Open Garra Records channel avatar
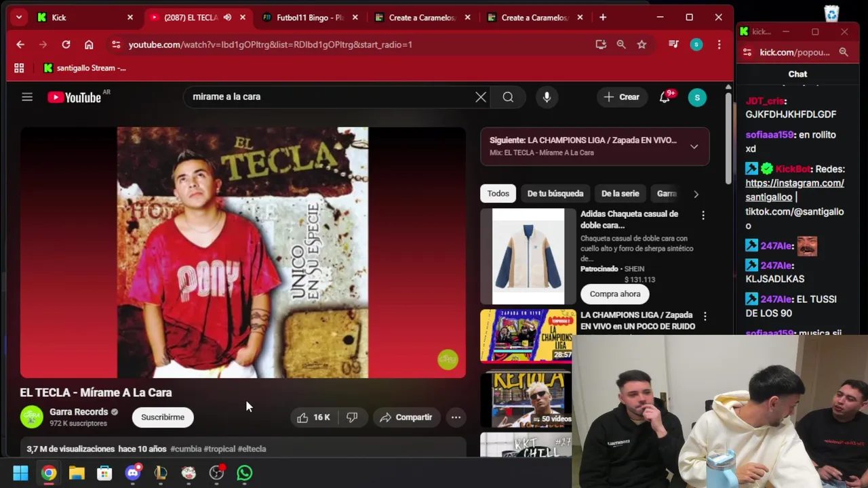The image size is (868, 488). pyautogui.click(x=31, y=417)
